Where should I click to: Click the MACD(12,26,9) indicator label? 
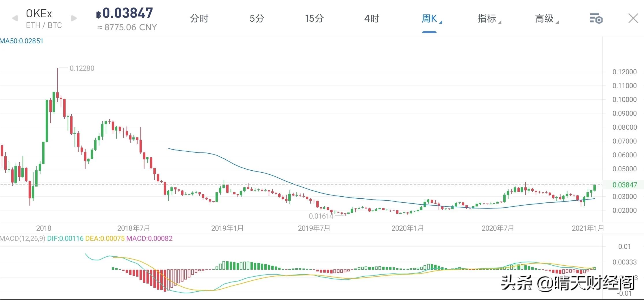click(22, 239)
